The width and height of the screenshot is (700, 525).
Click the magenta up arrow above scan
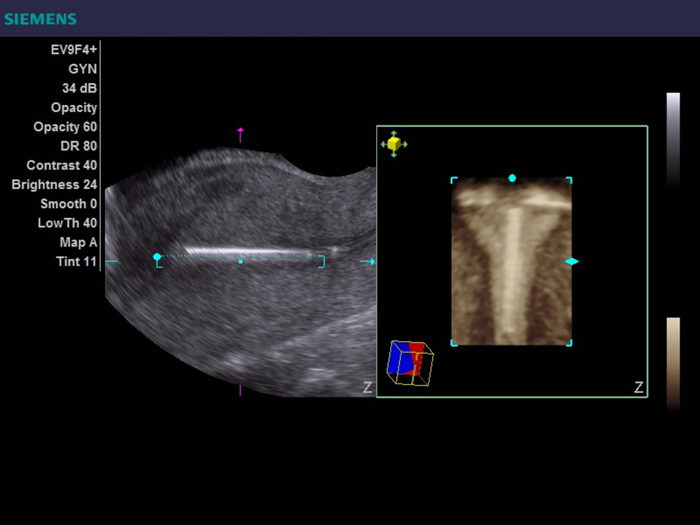point(241,135)
